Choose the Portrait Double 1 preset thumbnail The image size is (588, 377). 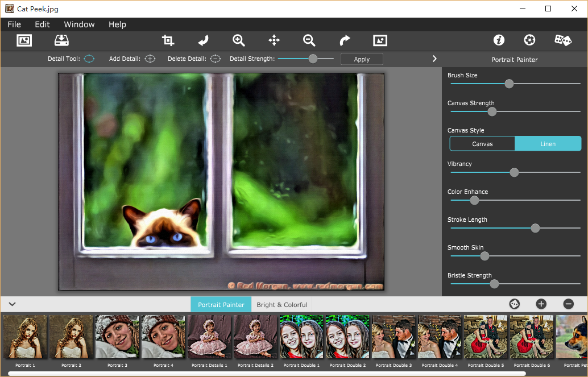pos(301,337)
